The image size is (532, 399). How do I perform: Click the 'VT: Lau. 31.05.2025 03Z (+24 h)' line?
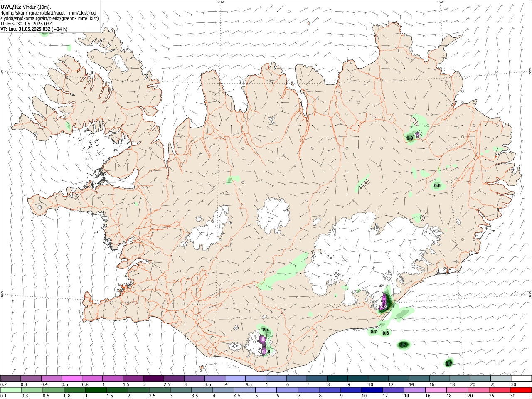(x=34, y=29)
